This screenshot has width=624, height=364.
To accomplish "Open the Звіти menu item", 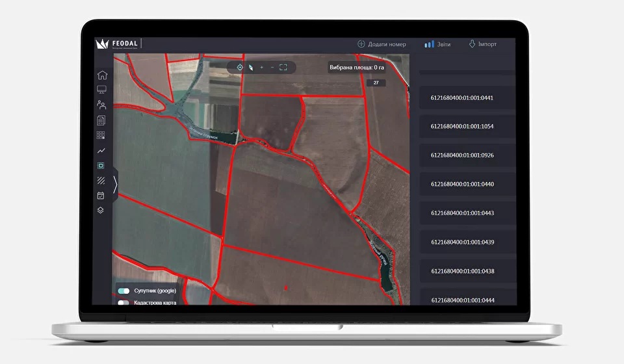I will pos(437,44).
